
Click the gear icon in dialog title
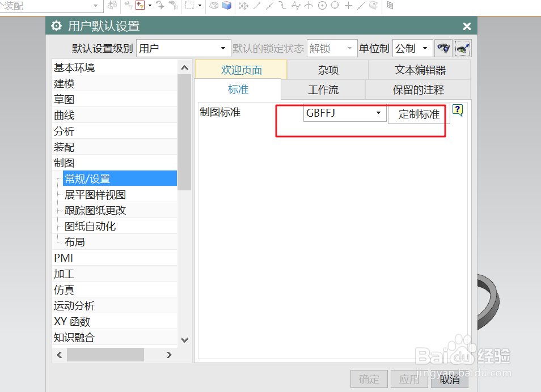56,26
